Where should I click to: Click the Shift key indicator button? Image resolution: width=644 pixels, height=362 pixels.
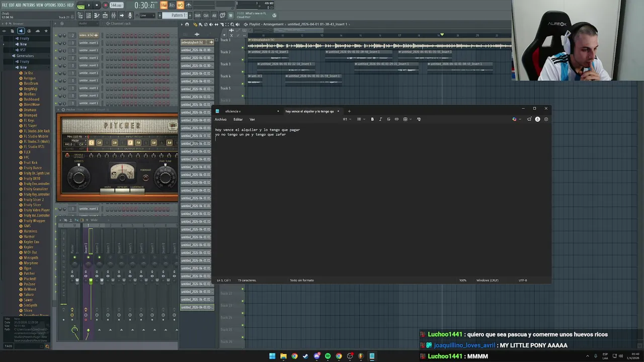pyautogui.click(x=198, y=16)
